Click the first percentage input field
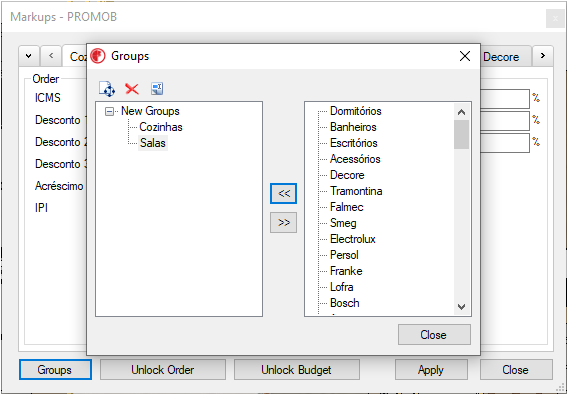 [505, 99]
